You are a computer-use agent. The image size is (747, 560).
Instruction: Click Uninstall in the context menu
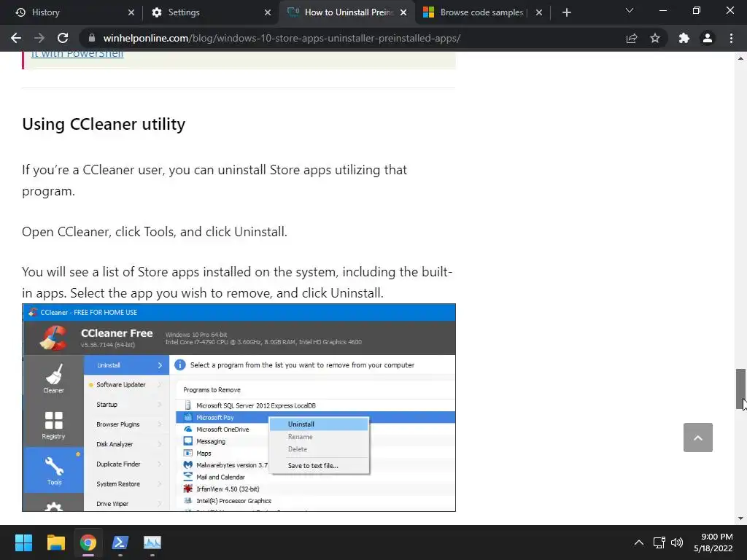click(319, 424)
